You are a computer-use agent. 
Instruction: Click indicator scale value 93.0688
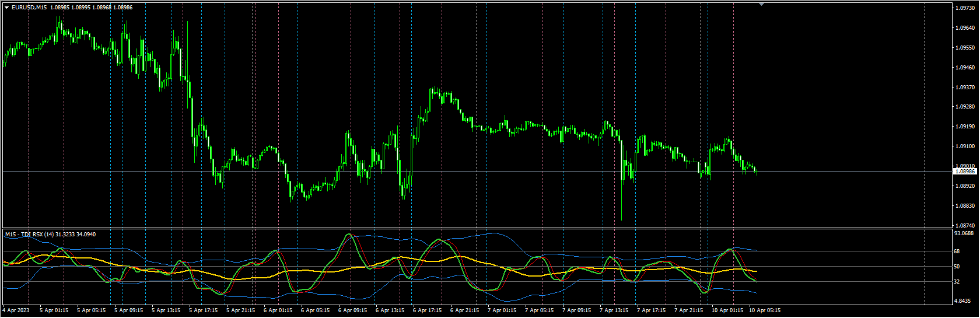[x=964, y=233]
